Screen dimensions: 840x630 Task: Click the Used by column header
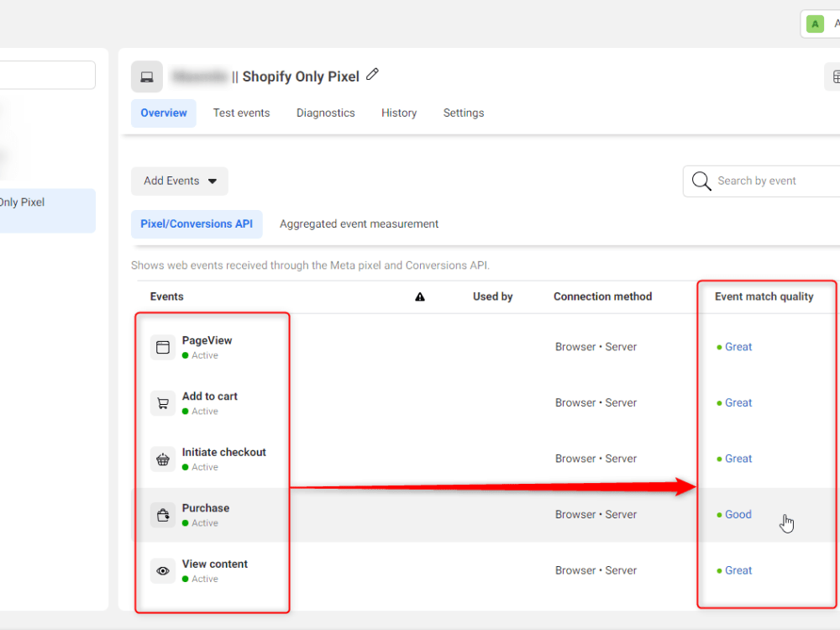493,297
